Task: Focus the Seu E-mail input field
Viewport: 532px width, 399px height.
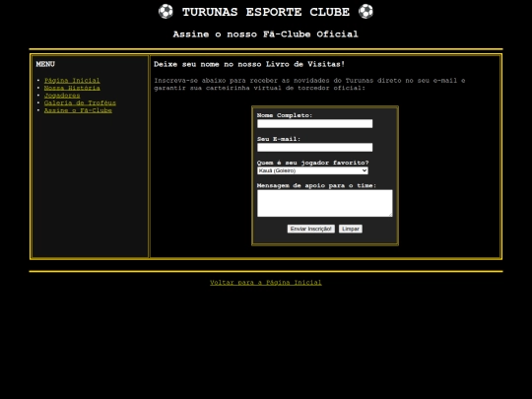Action: tap(314, 147)
